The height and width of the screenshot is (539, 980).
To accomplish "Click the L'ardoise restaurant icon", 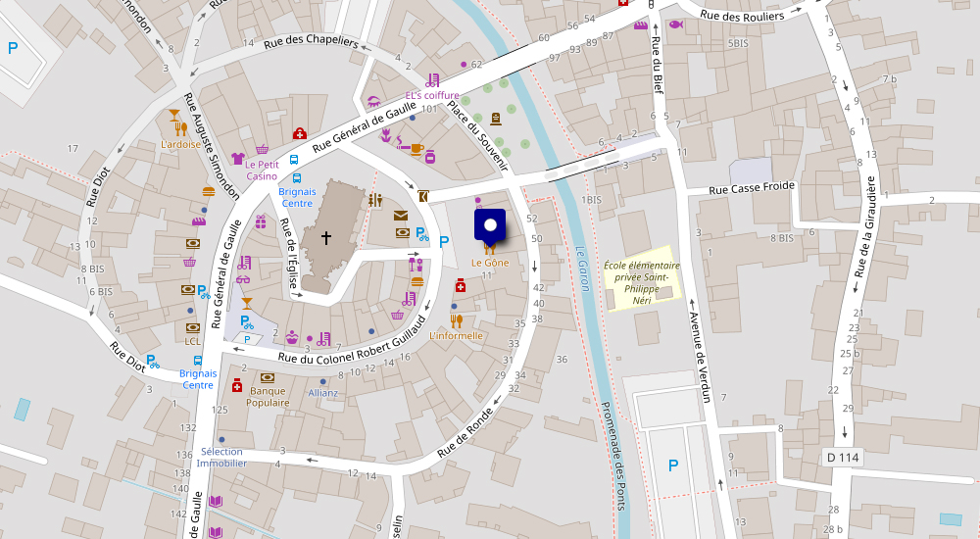I will pos(175,114).
